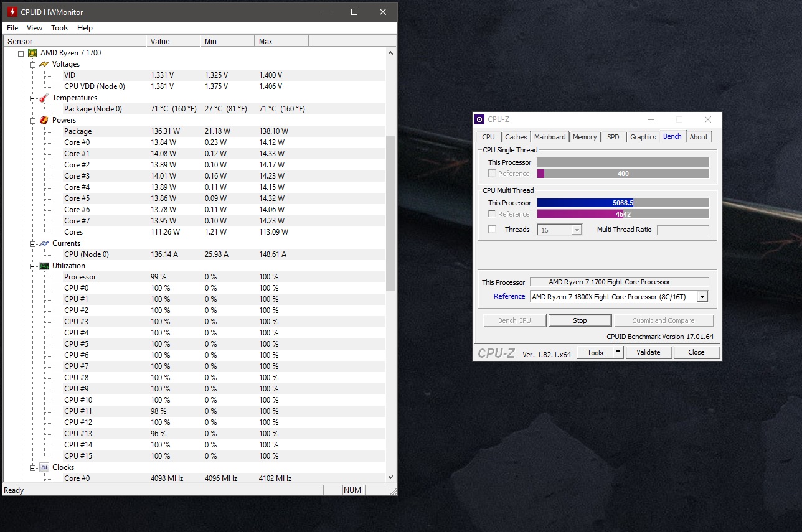Click the Submit and Compare button
This screenshot has width=802, height=532.
pos(663,320)
